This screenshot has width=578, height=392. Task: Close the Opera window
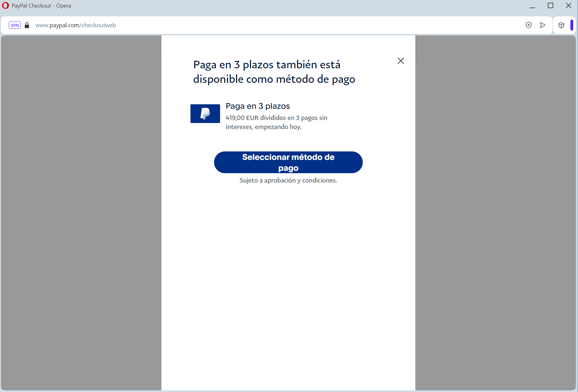click(569, 5)
